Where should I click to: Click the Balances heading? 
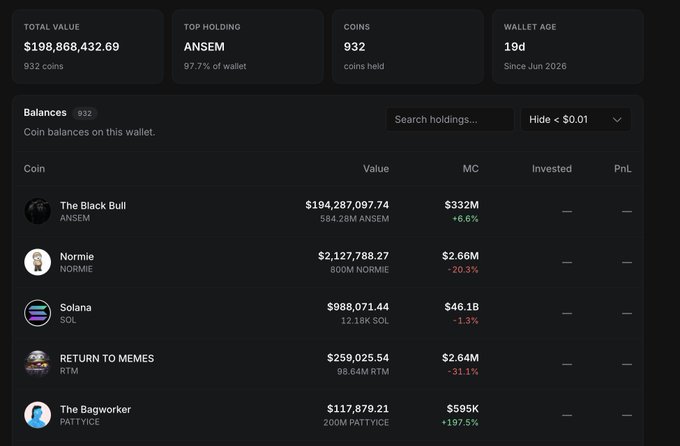point(45,113)
